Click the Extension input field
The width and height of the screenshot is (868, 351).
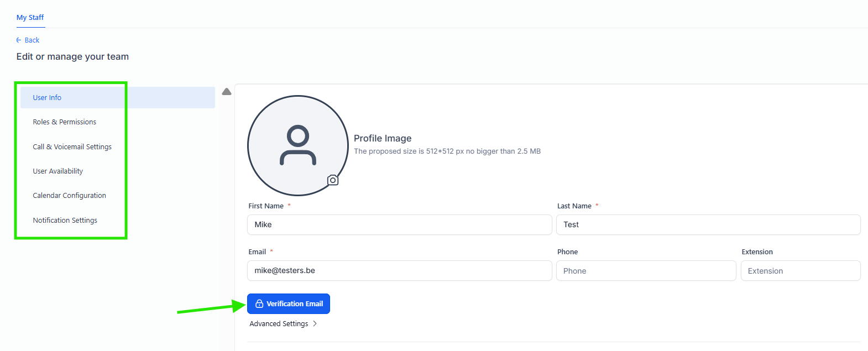(x=801, y=270)
